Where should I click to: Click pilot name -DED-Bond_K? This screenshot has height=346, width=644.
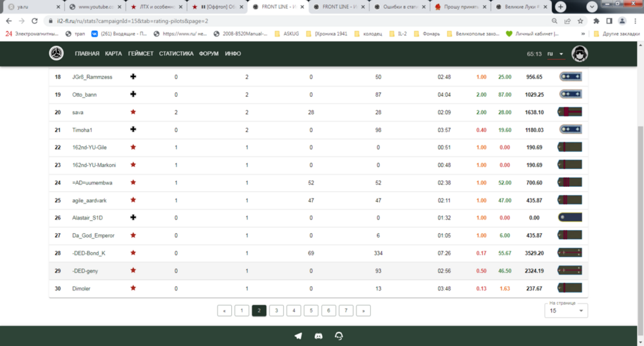point(89,253)
